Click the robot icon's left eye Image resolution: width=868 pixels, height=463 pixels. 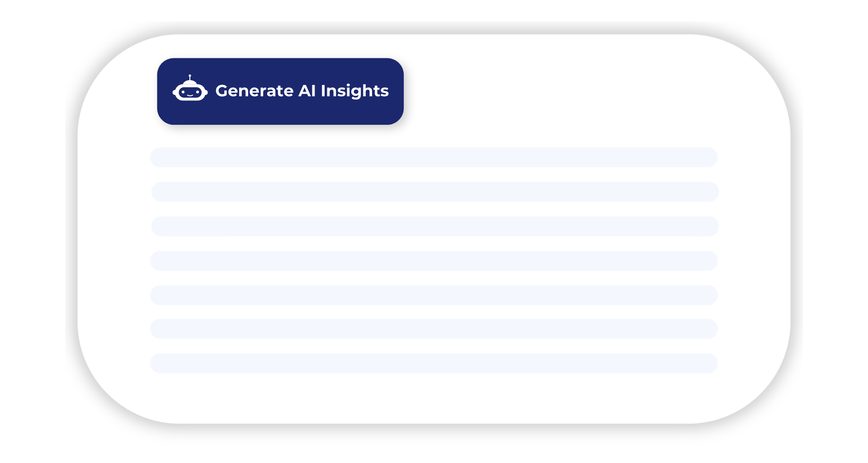(183, 92)
